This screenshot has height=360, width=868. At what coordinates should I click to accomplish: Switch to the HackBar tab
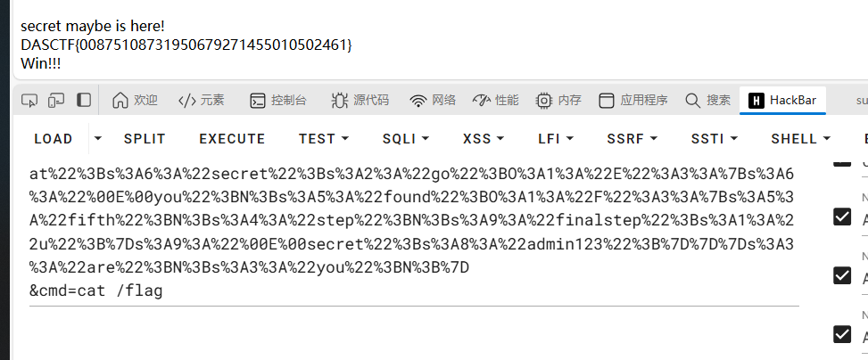[782, 100]
